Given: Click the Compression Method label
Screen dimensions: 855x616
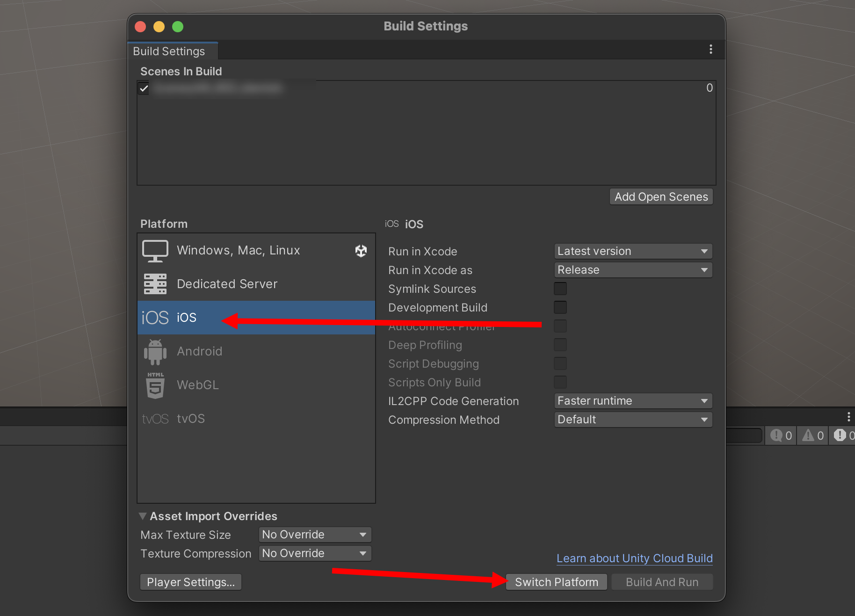Looking at the screenshot, I should point(444,420).
